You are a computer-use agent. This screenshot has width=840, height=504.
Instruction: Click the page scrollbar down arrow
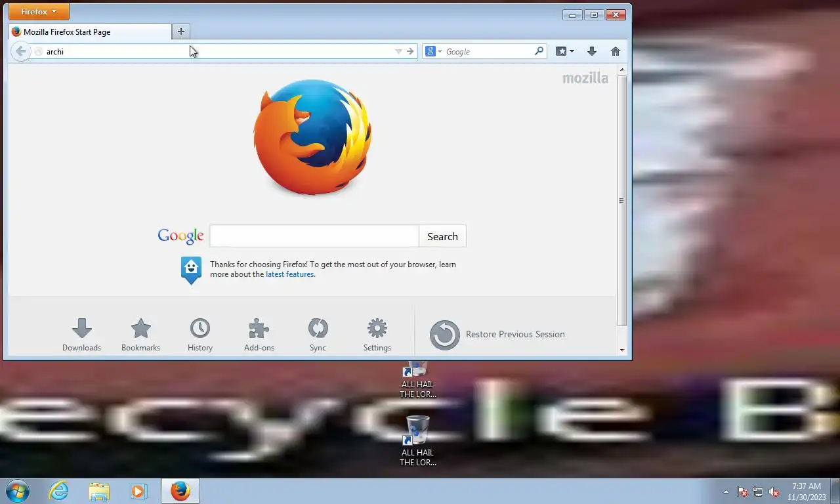coord(621,350)
